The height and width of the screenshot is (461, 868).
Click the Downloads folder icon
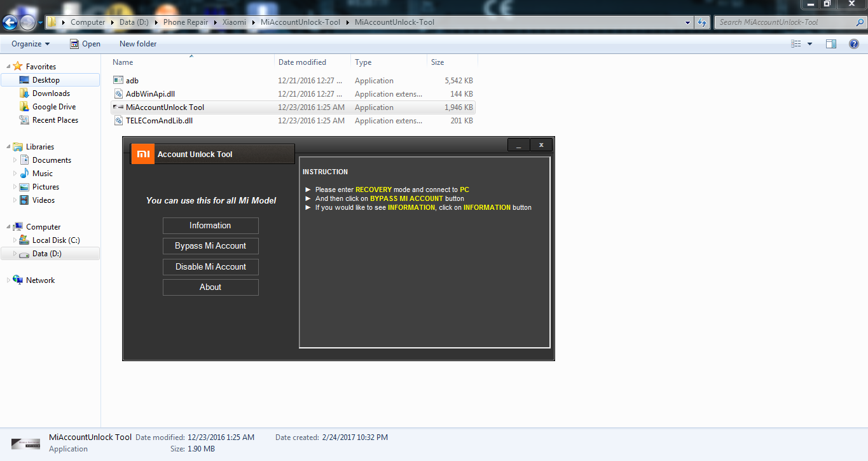25,93
